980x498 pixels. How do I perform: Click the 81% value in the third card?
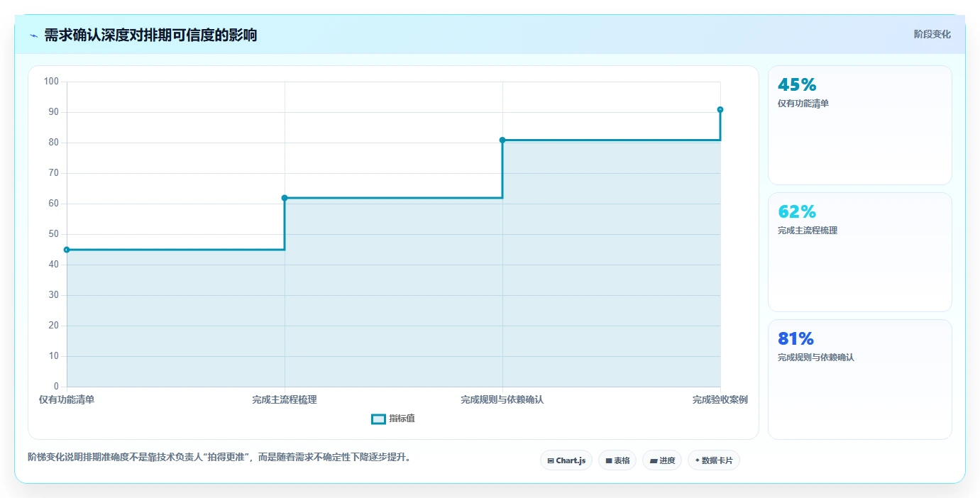795,339
